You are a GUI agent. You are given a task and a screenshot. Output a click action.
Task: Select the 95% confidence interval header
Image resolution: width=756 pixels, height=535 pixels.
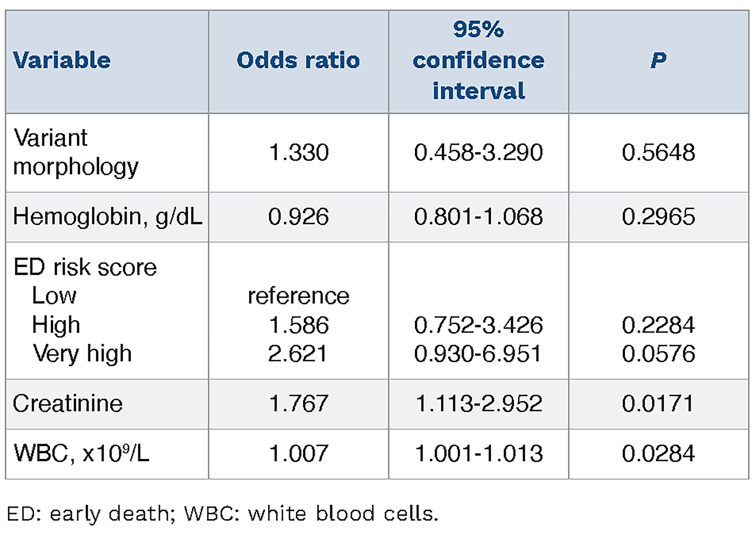tap(478, 60)
